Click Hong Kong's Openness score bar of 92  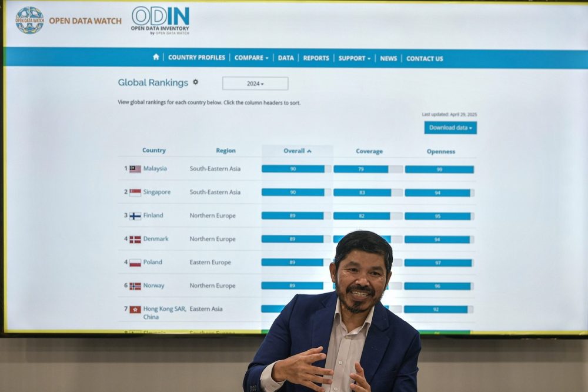coord(439,310)
